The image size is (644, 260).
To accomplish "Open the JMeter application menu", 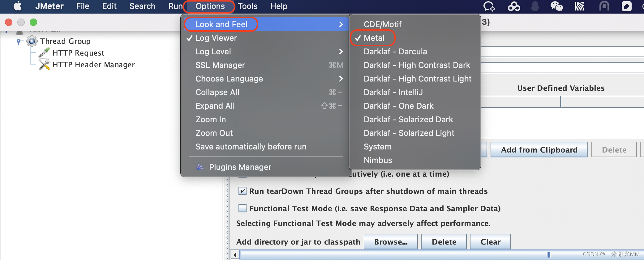I will click(x=49, y=6).
